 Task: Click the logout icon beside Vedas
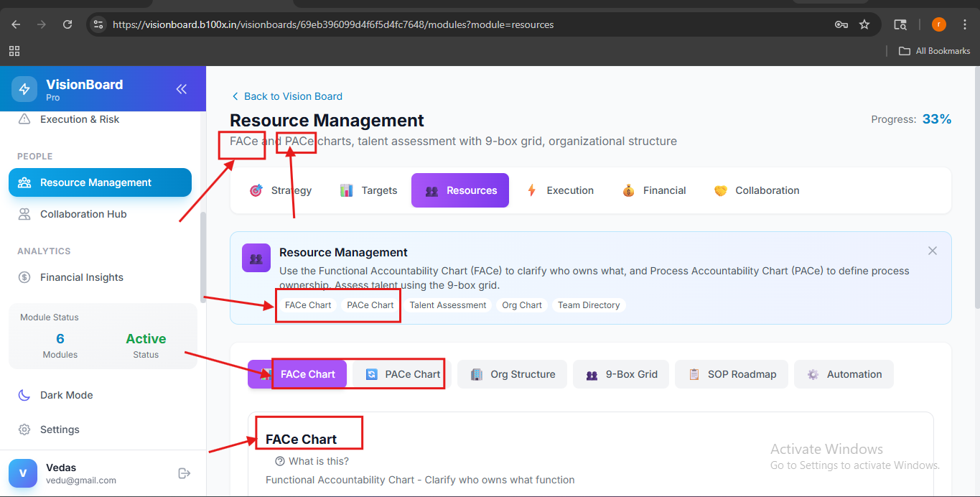point(185,473)
